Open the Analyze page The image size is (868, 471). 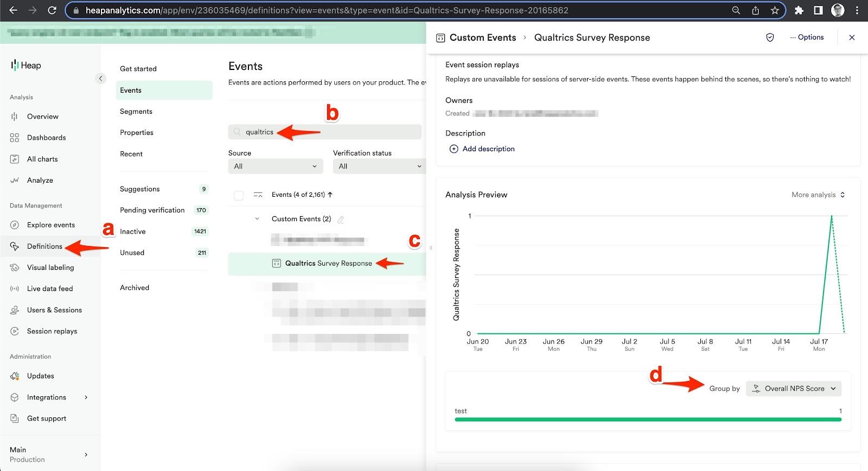[40, 180]
